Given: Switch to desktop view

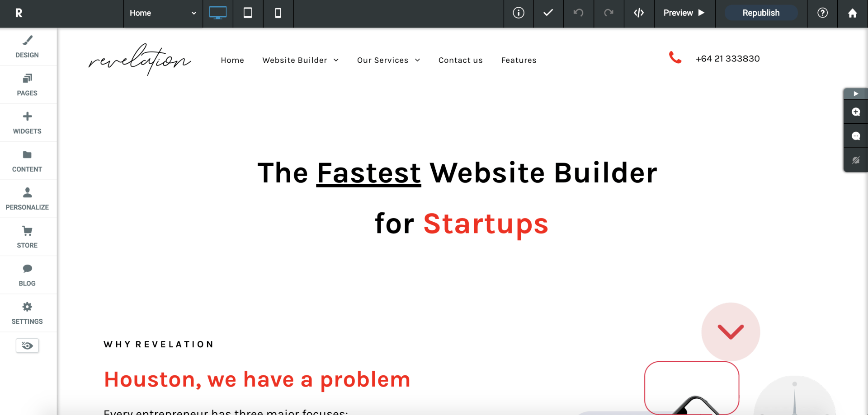Looking at the screenshot, I should pos(218,13).
